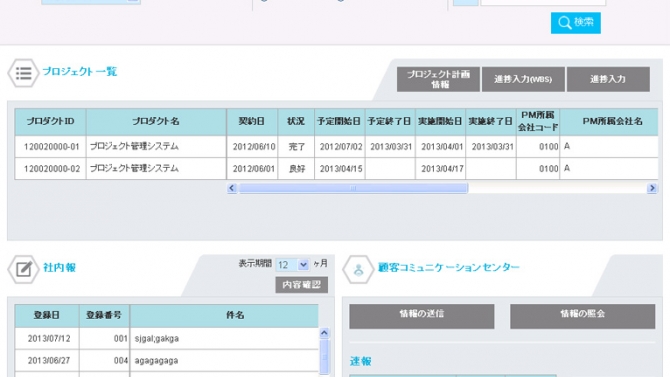Sort by プロダクト名 column header
Image resolution: width=670 pixels, height=377 pixels.
(x=156, y=122)
